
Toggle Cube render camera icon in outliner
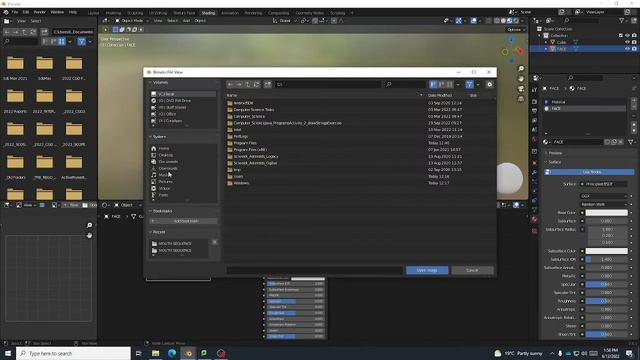pos(634,42)
